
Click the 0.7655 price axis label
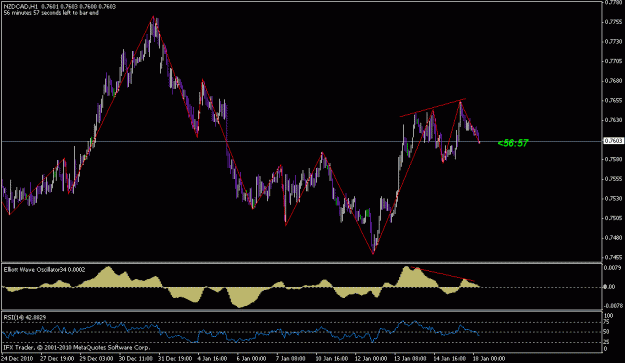(614, 100)
